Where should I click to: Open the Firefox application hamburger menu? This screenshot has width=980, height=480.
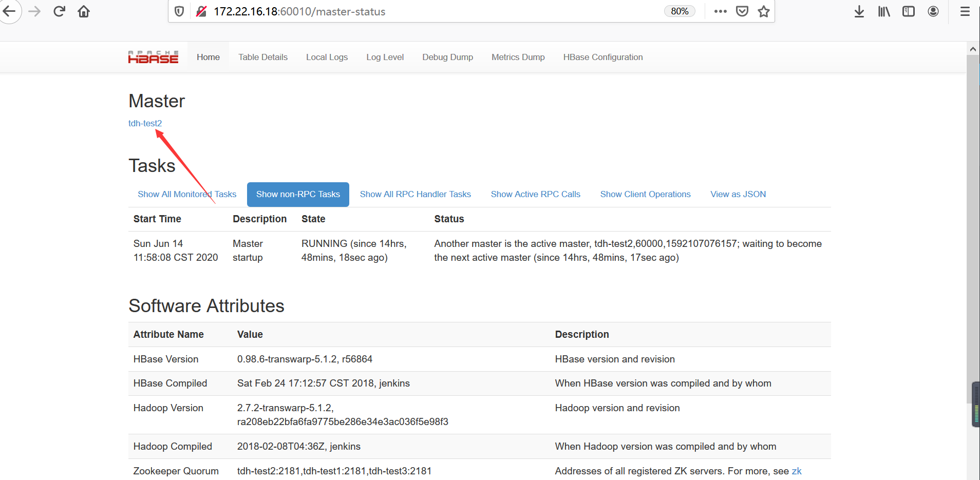click(965, 11)
